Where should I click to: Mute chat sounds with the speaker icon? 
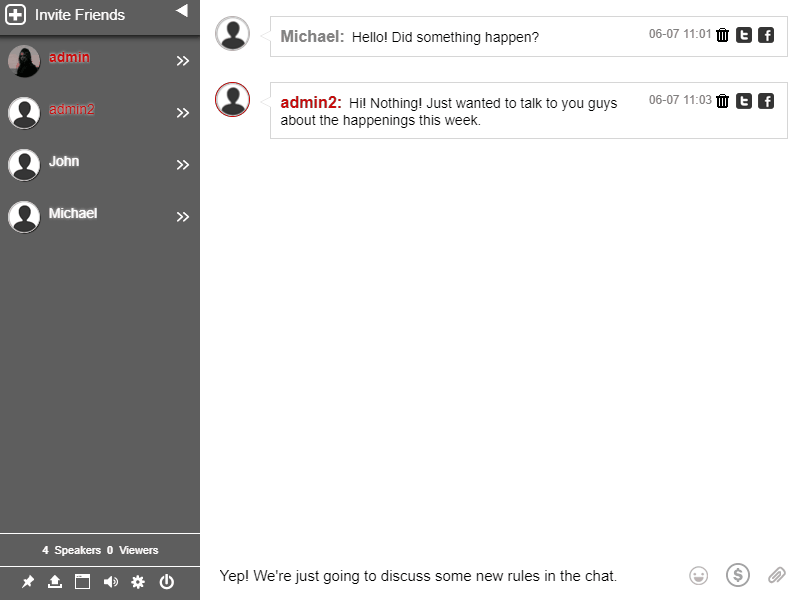pos(111,583)
